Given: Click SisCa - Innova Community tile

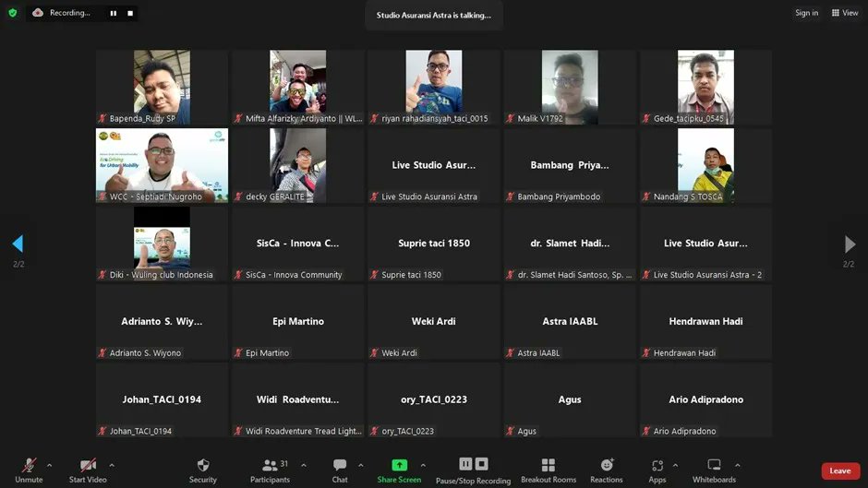Looking at the screenshot, I should [298, 244].
